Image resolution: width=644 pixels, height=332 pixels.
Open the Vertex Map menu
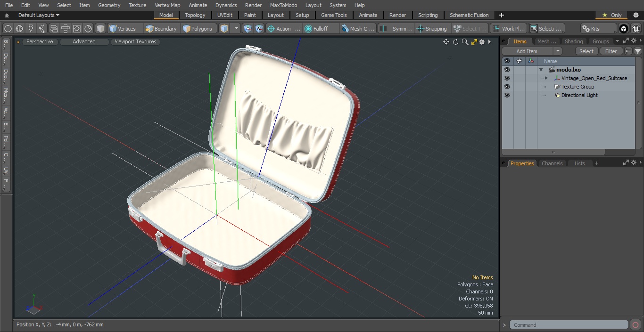click(167, 5)
